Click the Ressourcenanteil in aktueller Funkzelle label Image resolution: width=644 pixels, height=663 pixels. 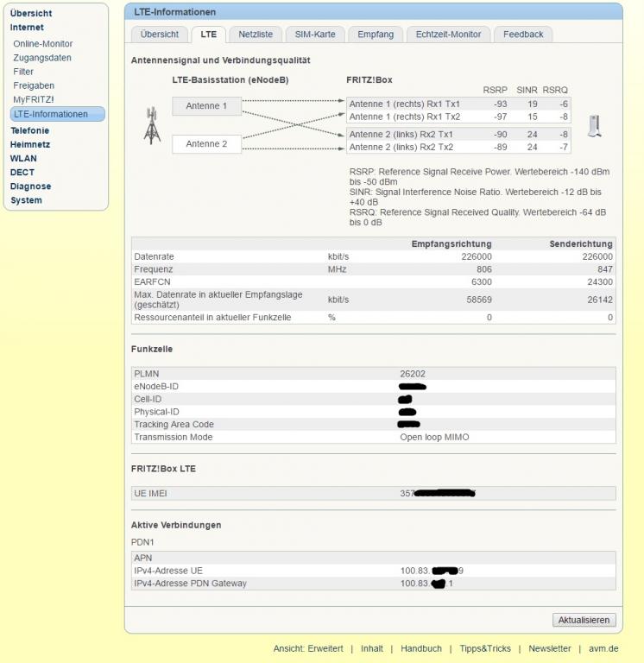click(212, 318)
